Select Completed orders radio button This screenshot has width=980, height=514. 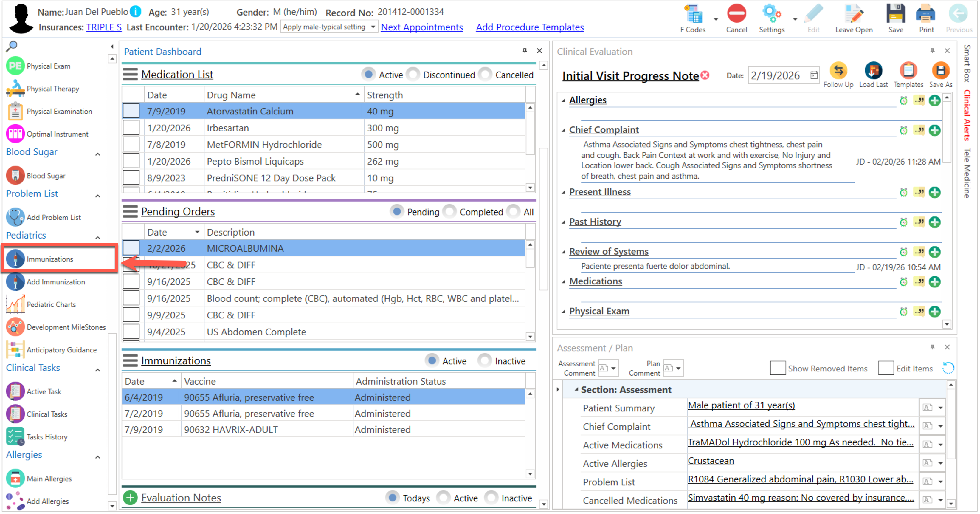click(449, 212)
